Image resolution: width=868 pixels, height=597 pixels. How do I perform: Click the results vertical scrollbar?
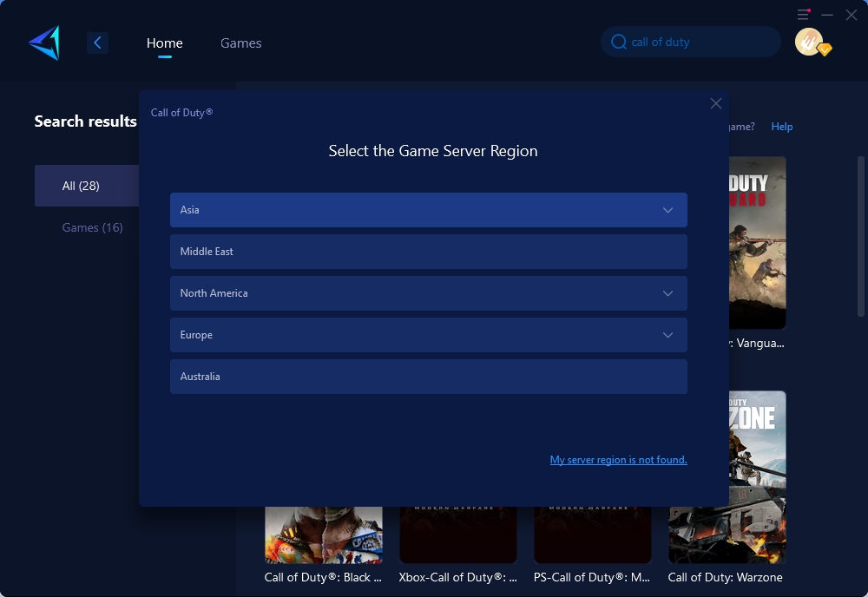tap(861, 236)
